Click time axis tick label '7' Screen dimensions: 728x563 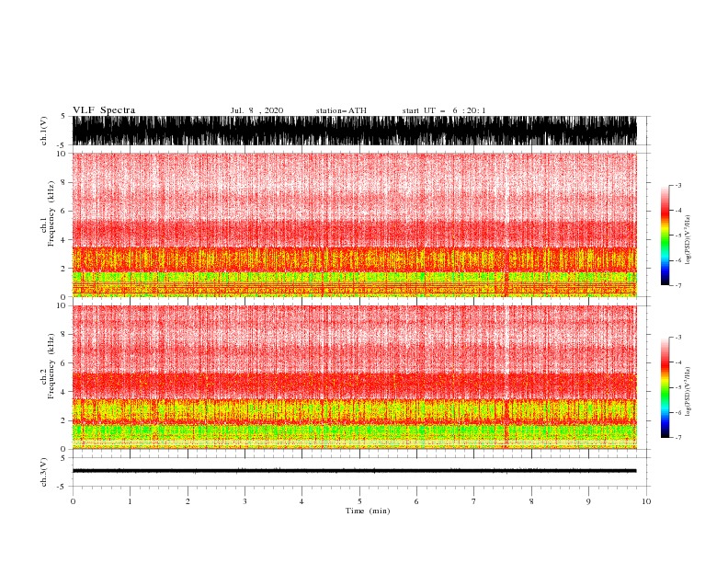pyautogui.click(x=474, y=501)
